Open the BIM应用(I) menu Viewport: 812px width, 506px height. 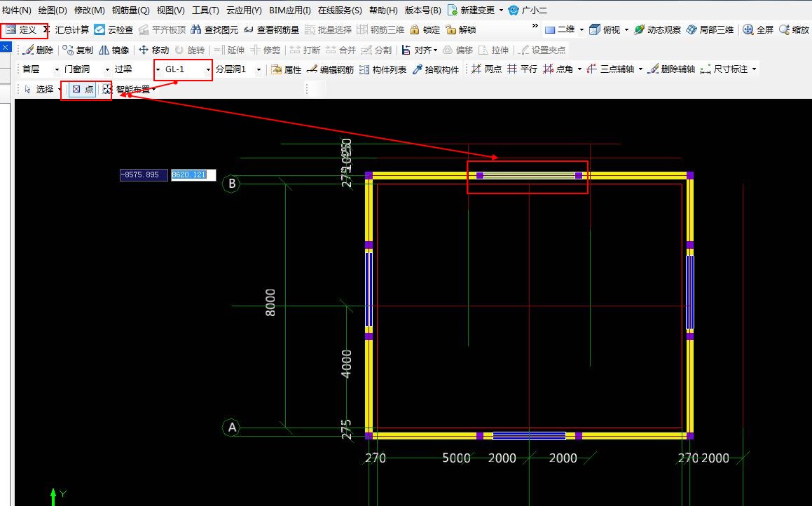coord(290,11)
